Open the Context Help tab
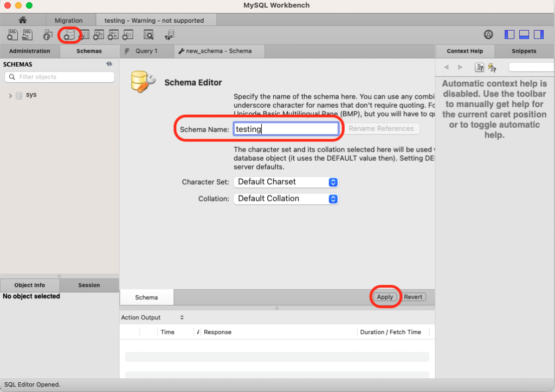This screenshot has height=392, width=555. tap(464, 51)
